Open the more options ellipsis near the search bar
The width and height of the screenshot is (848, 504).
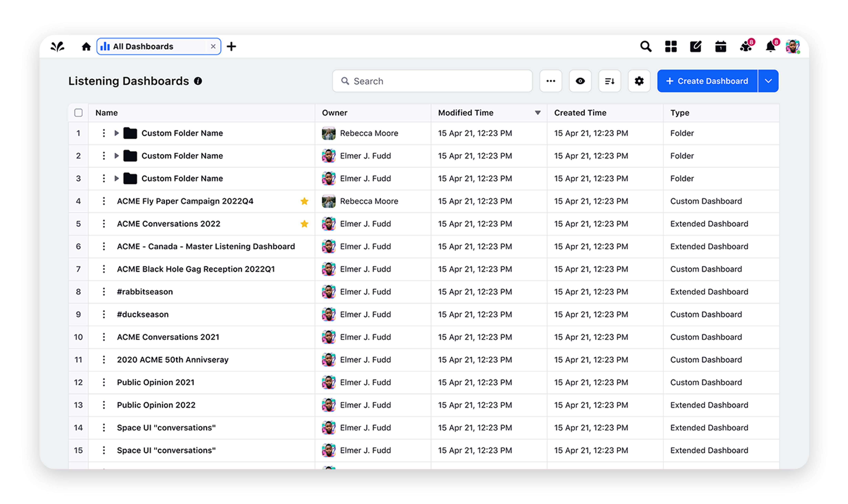(550, 81)
